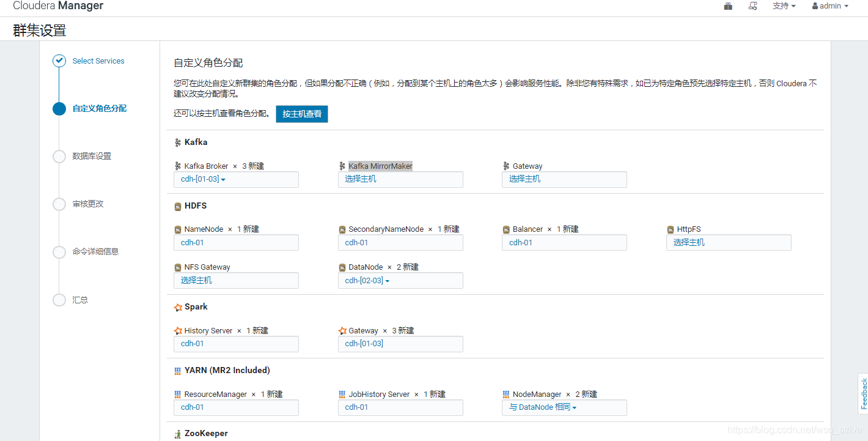Click the Kafka MirrorMaker role icon

click(342, 166)
